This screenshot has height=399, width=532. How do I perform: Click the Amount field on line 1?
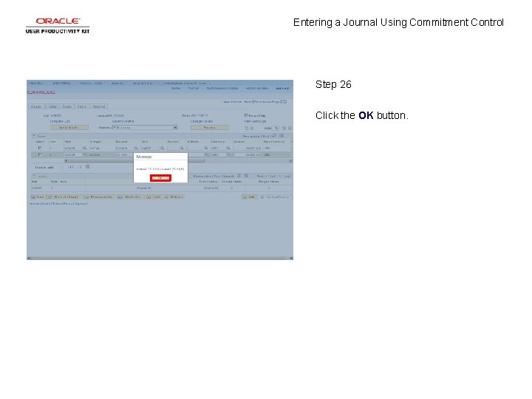(x=248, y=149)
